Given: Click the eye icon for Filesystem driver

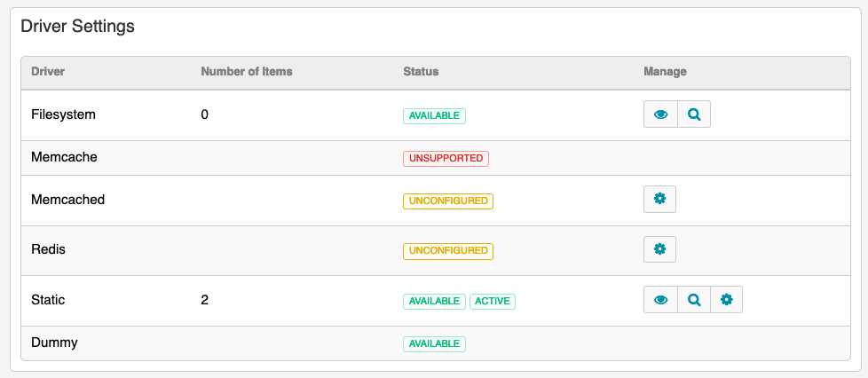Looking at the screenshot, I should (660, 114).
